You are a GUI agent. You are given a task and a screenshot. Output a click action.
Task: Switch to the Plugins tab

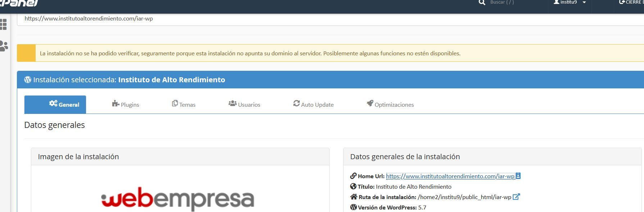(126, 105)
